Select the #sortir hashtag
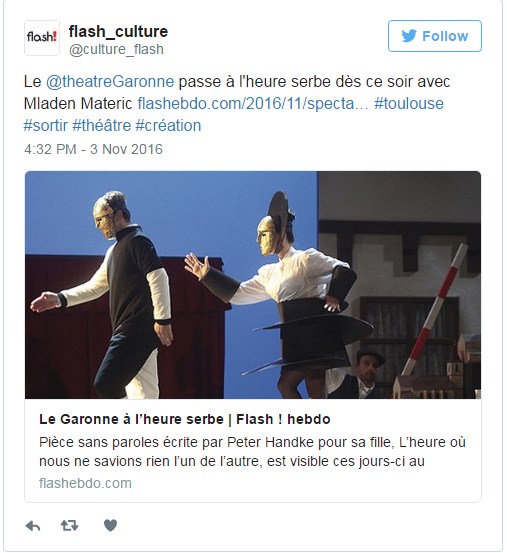 pos(45,126)
